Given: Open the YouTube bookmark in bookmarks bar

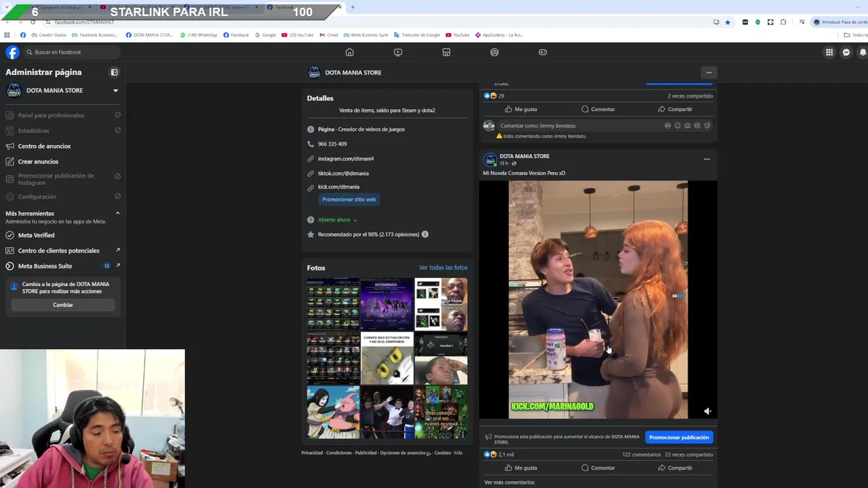Looking at the screenshot, I should click(457, 35).
